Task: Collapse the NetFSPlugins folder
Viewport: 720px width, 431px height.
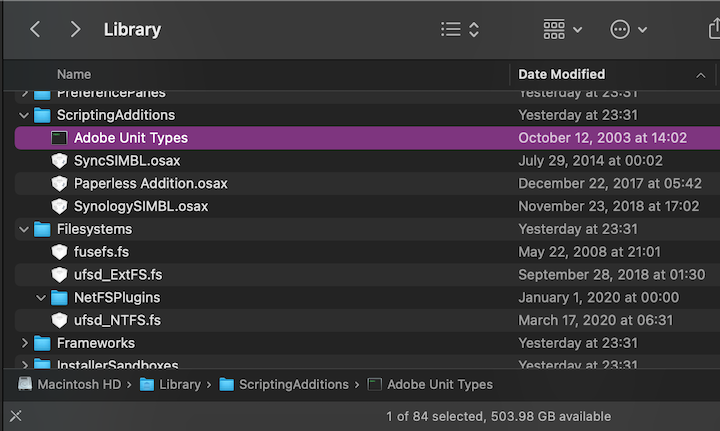Action: tap(41, 297)
